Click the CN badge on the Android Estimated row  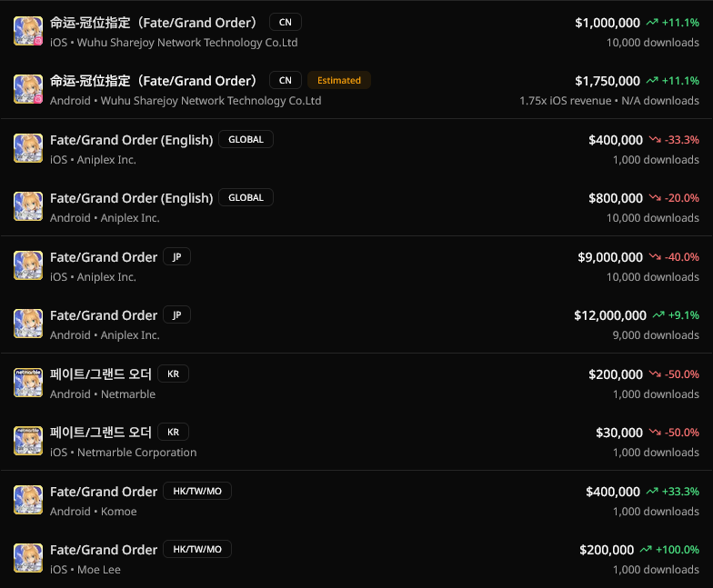tap(286, 80)
